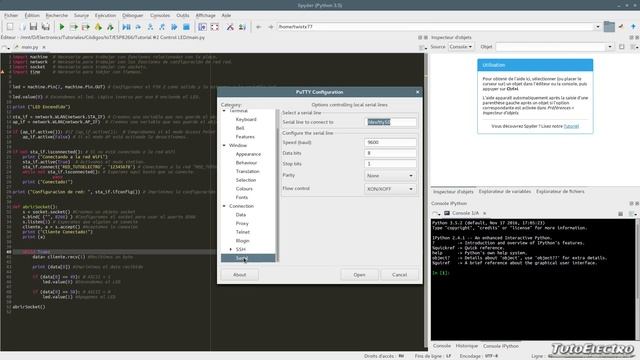The height and width of the screenshot is (360, 640).
Task: Open the IPython console options dropdown
Action: tap(633, 213)
